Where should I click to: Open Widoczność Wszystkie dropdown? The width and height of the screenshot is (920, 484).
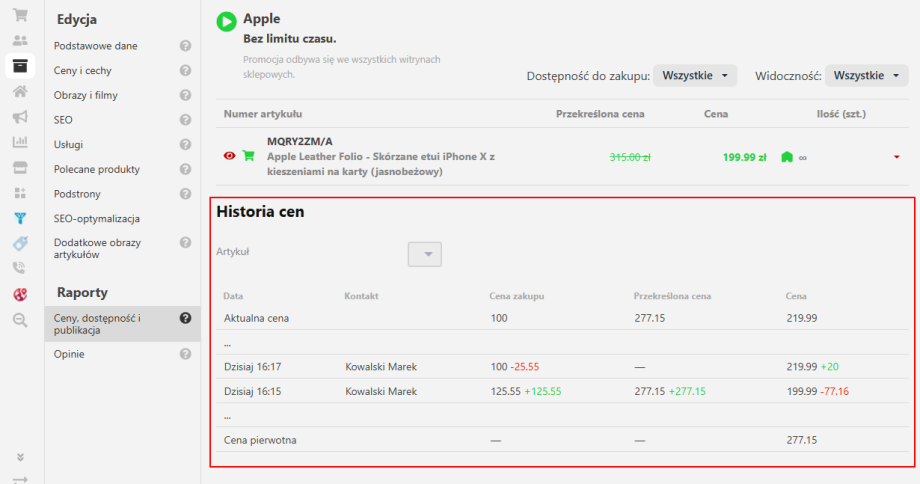866,76
